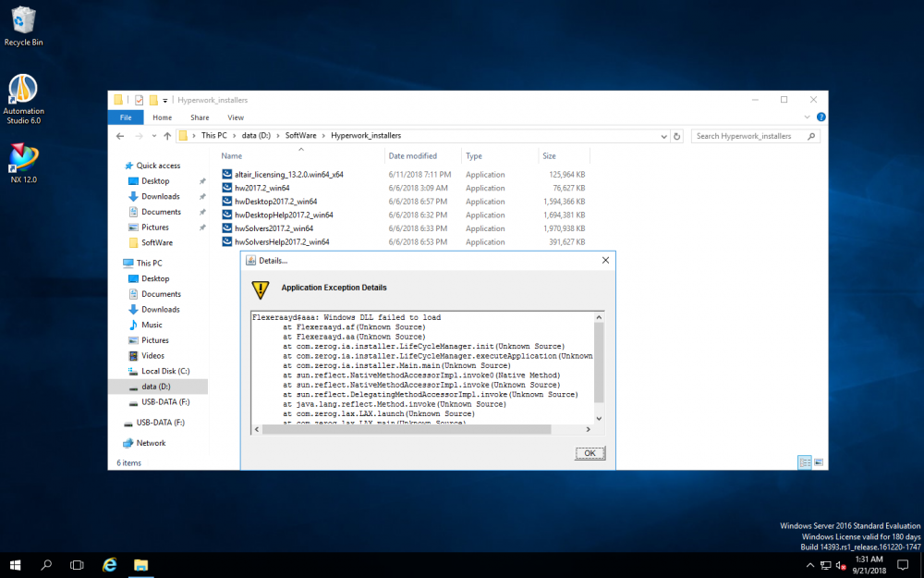Screen dimensions: 924x578
Task: Show hidden tray icons chevron
Action: [x=810, y=566]
